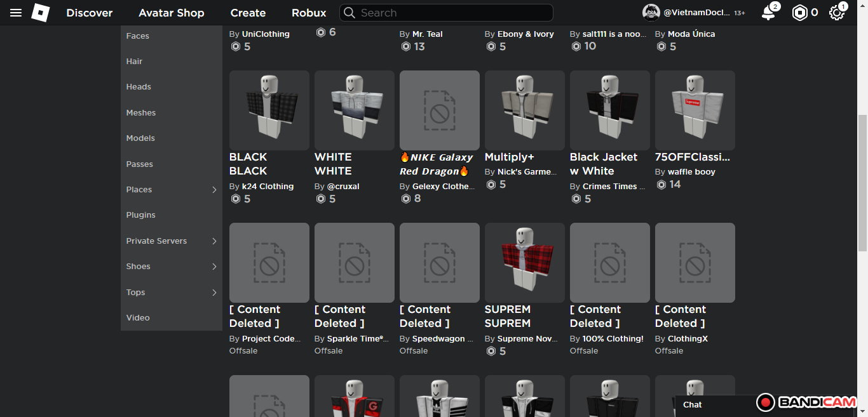The height and width of the screenshot is (417, 868).
Task: Select Meshes in the category sidebar
Action: point(141,113)
